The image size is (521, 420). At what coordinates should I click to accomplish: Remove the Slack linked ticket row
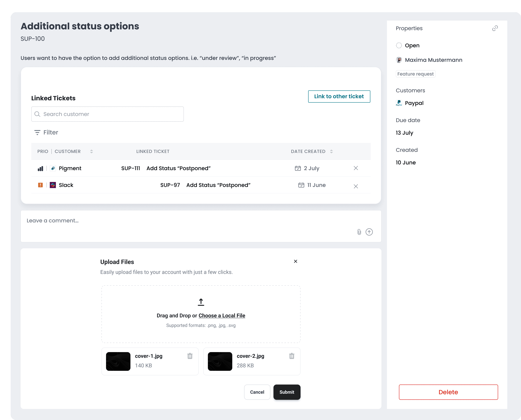(x=356, y=186)
